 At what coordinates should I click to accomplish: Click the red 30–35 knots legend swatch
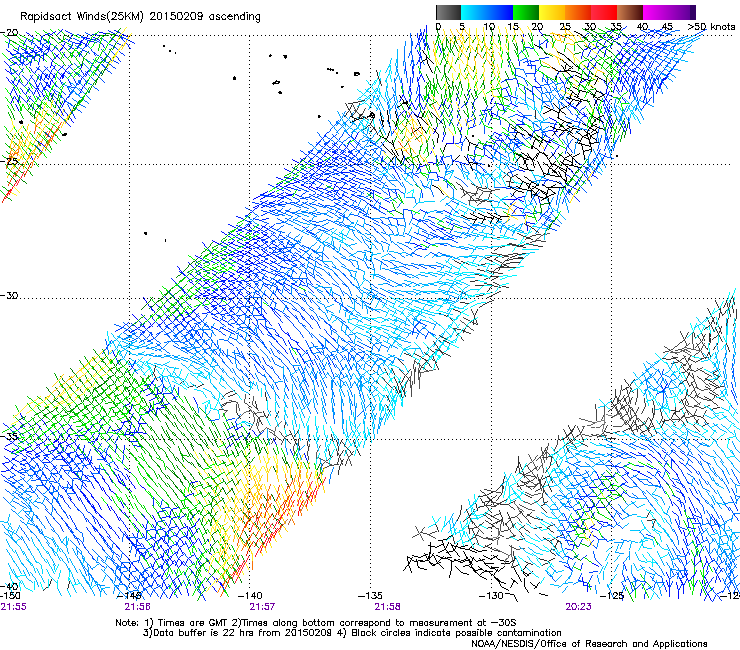[604, 12]
